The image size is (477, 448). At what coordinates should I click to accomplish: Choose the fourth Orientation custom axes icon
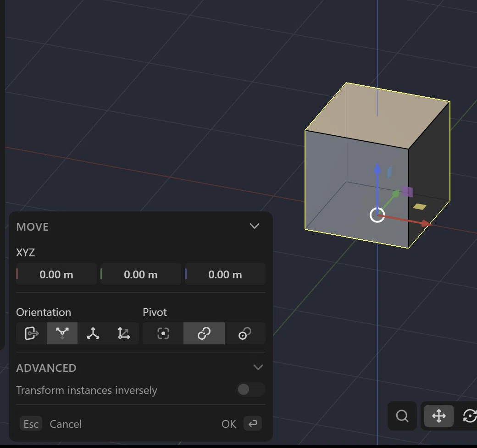(123, 333)
